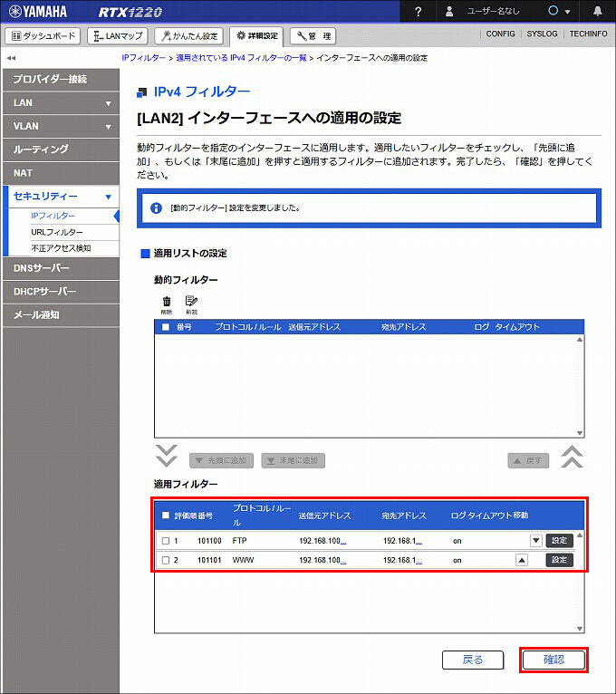The height and width of the screenshot is (694, 616).
Task: Open the notification bell icon
Action: pos(597,11)
